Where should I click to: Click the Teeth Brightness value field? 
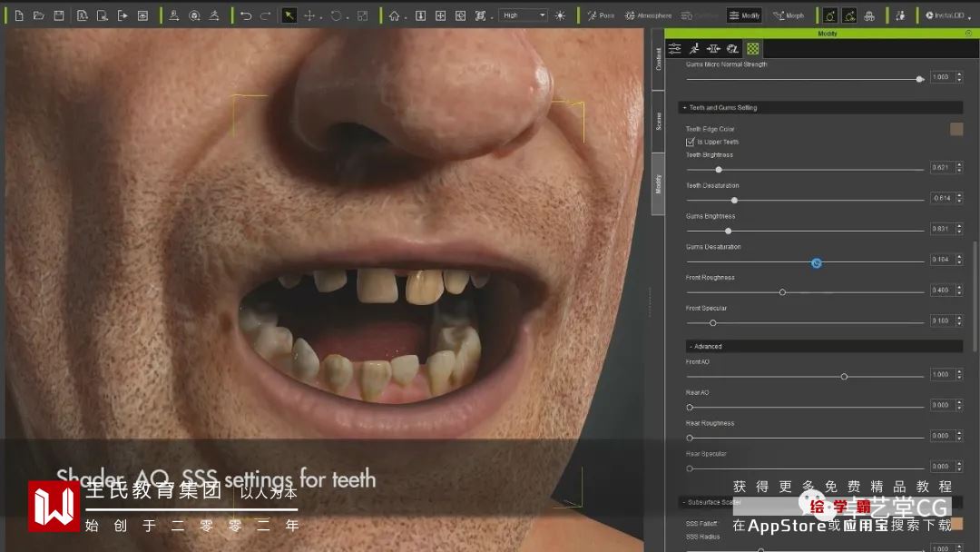coord(942,168)
